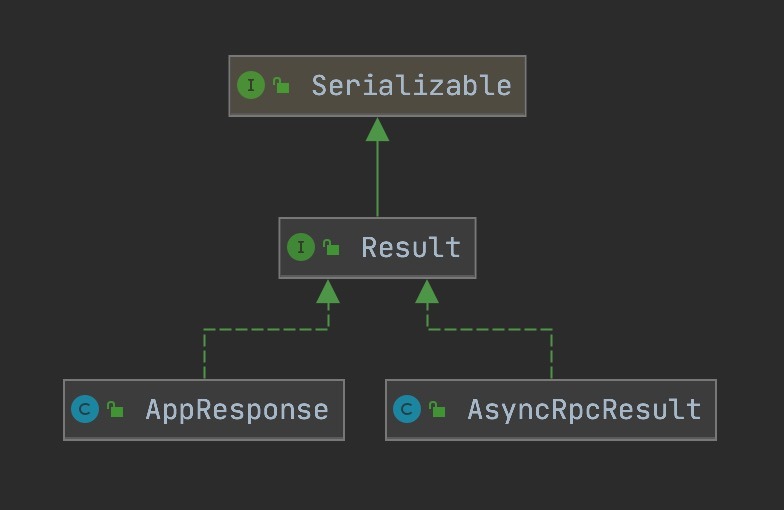Click the lock icon beside Result
Viewport: 784px width, 510px height.
click(x=332, y=247)
